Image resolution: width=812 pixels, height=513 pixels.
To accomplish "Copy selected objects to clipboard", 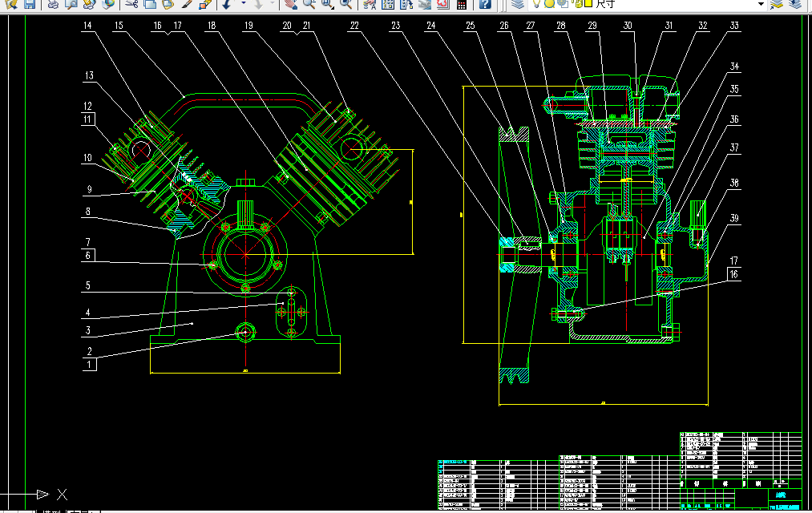I will coord(150,4).
